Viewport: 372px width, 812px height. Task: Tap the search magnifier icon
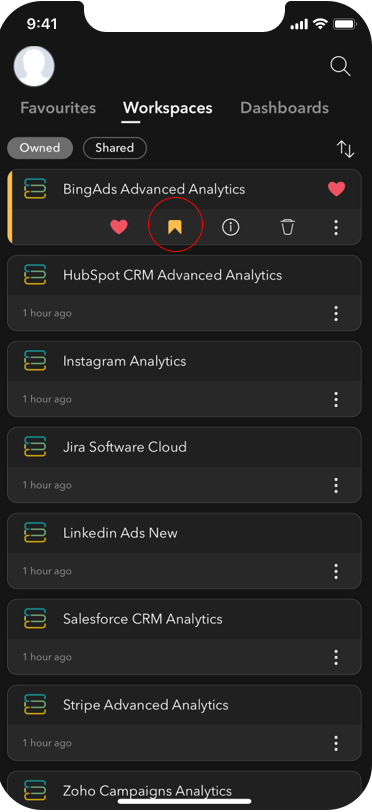tap(340, 66)
